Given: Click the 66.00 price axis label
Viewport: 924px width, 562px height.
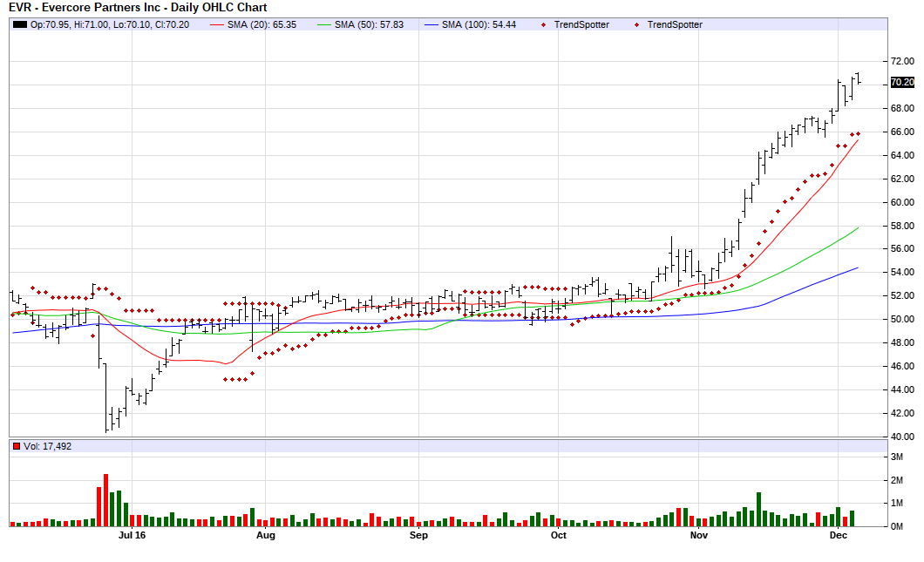Looking at the screenshot, I should pyautogui.click(x=902, y=132).
